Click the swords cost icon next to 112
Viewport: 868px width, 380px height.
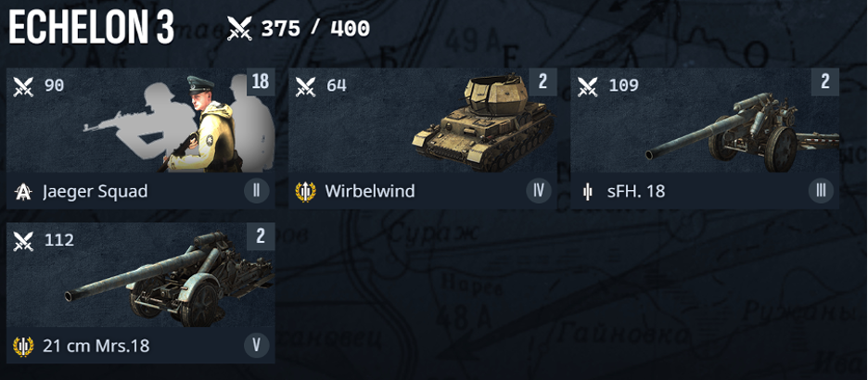[24, 241]
